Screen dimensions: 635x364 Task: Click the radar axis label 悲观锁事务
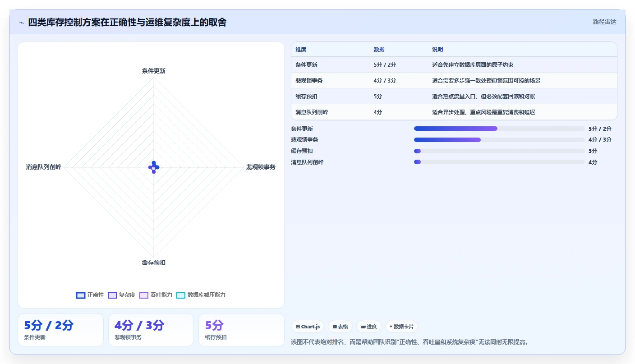coord(261,167)
